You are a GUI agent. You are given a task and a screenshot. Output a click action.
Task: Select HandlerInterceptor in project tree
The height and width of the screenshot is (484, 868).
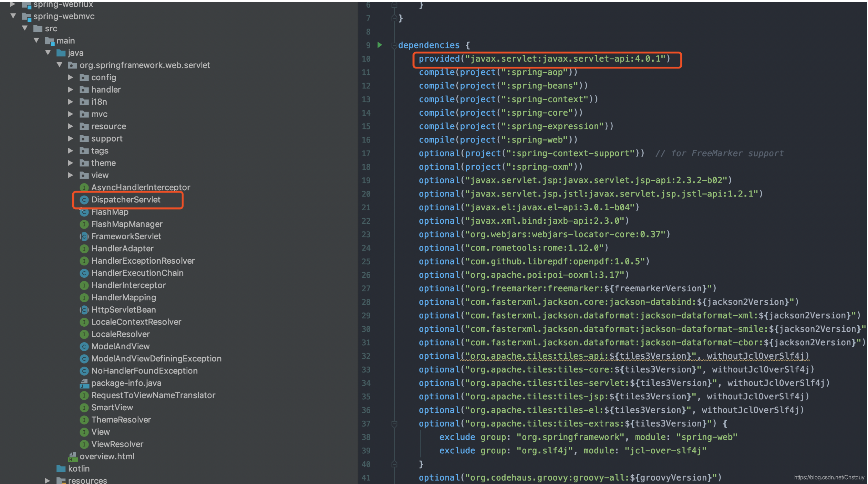pyautogui.click(x=128, y=285)
